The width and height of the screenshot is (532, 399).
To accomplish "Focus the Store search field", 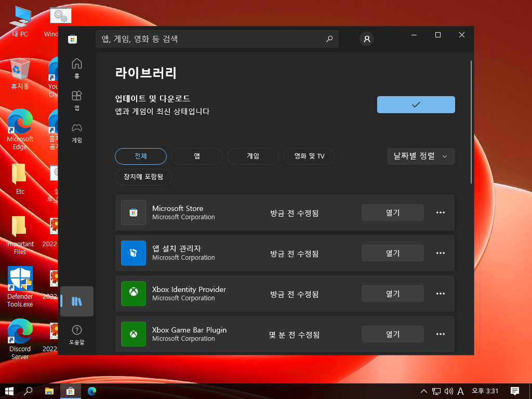I will tap(217, 39).
